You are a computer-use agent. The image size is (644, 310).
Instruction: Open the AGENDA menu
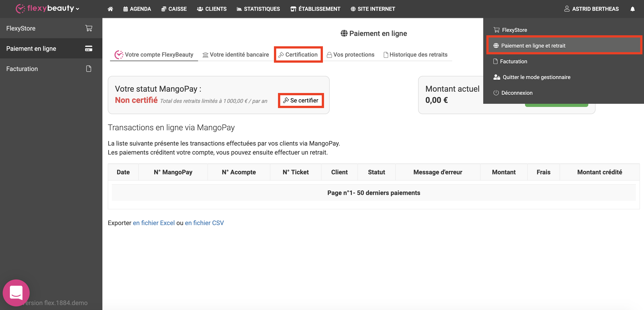tap(137, 9)
